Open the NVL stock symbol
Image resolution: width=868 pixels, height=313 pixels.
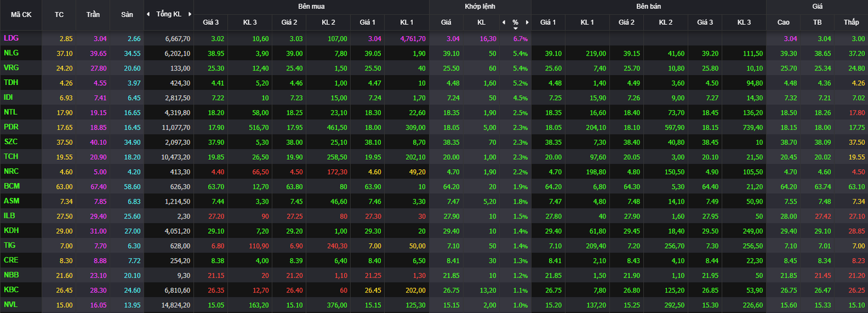(x=11, y=304)
